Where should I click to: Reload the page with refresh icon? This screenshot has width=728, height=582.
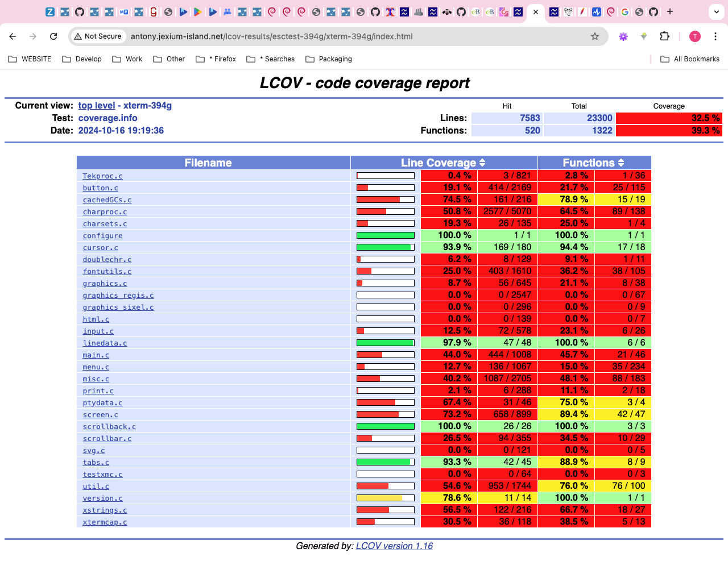click(x=53, y=36)
